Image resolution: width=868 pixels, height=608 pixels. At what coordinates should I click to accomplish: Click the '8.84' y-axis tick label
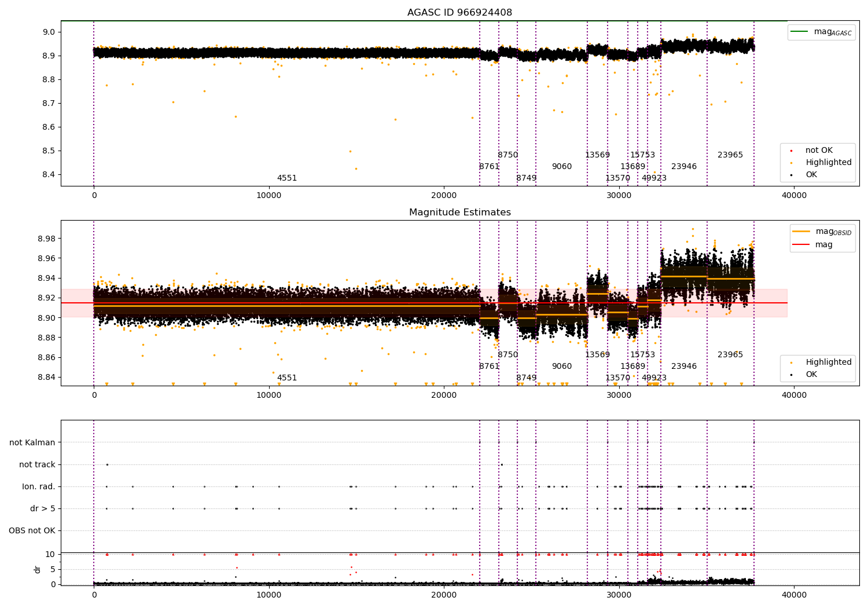47,378
